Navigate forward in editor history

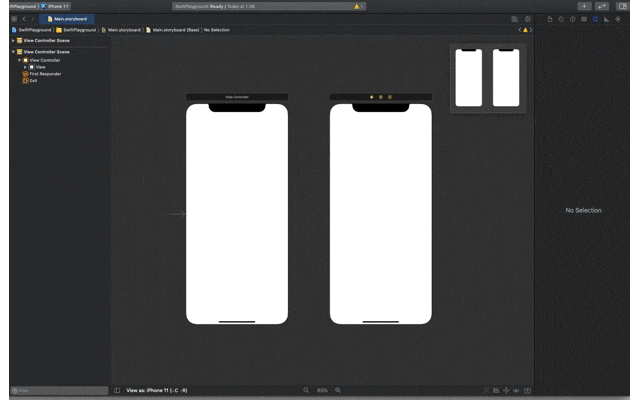[x=33, y=19]
